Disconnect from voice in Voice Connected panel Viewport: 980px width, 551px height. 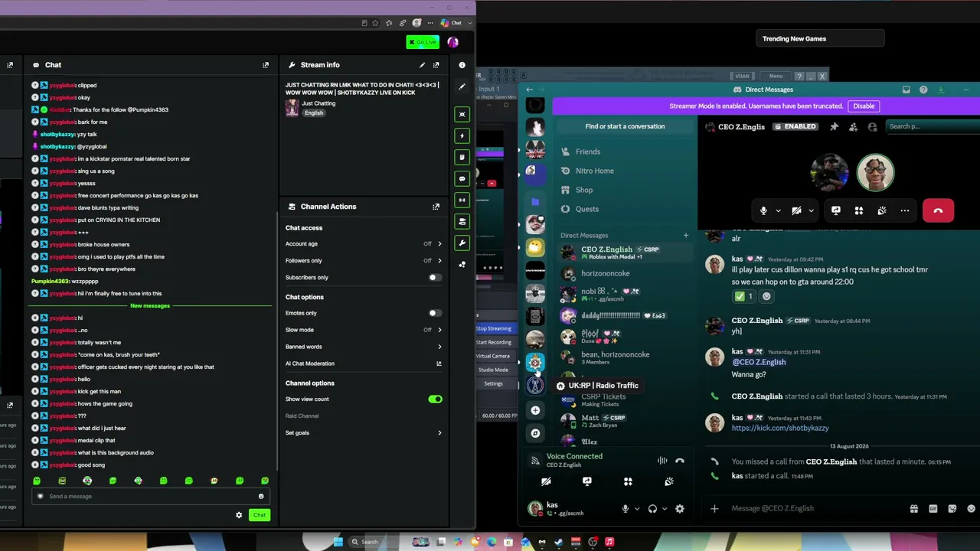680,461
